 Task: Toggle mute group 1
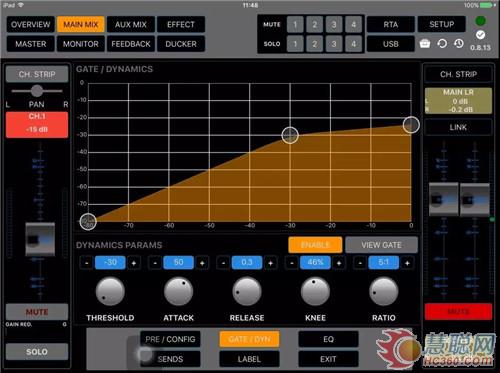pyautogui.click(x=295, y=25)
